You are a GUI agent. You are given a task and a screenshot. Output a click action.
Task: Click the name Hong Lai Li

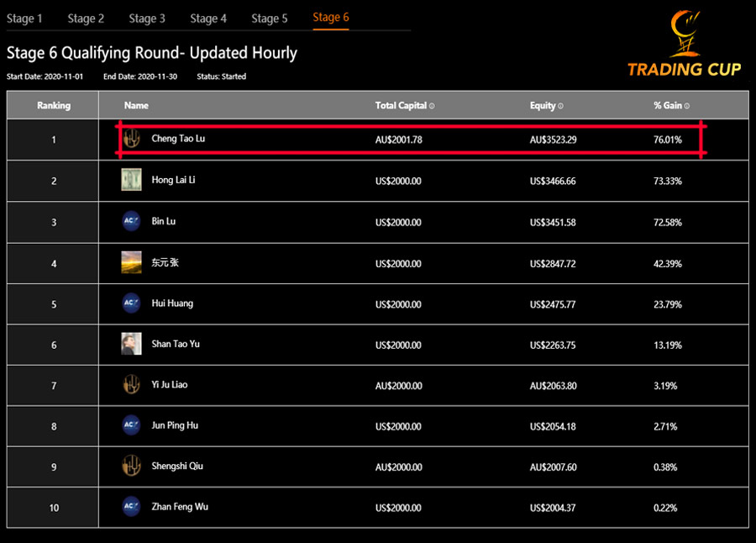click(175, 180)
